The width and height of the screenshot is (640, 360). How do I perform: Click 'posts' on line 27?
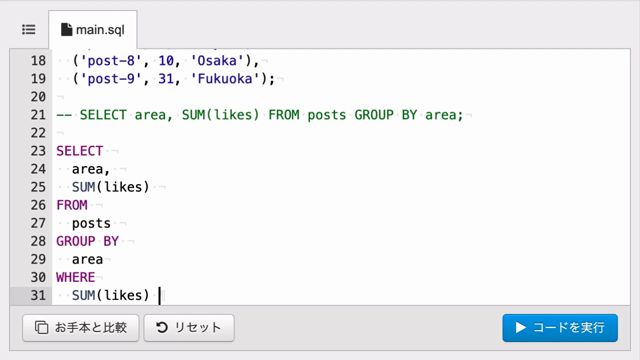(91, 223)
